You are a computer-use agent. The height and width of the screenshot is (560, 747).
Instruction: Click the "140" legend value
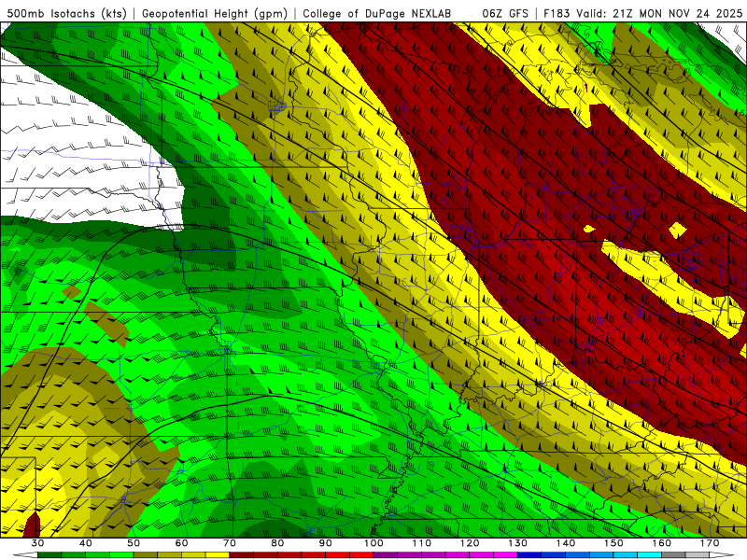[x=566, y=543]
